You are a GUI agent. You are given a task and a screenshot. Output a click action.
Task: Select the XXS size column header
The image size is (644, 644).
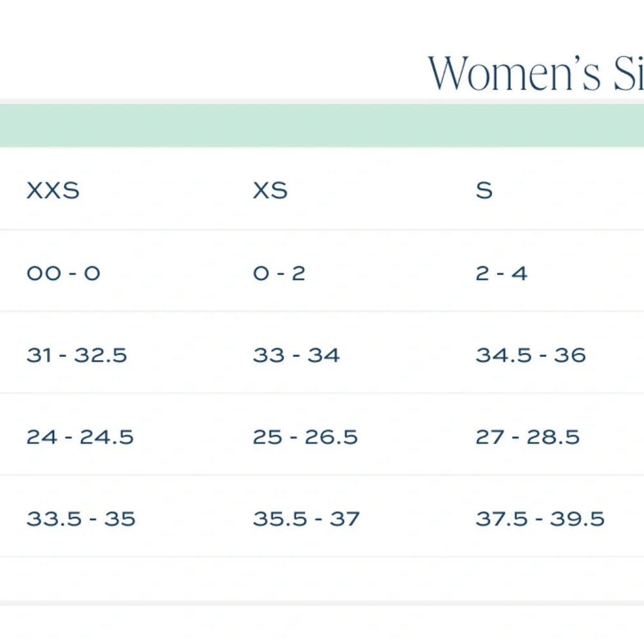53,191
